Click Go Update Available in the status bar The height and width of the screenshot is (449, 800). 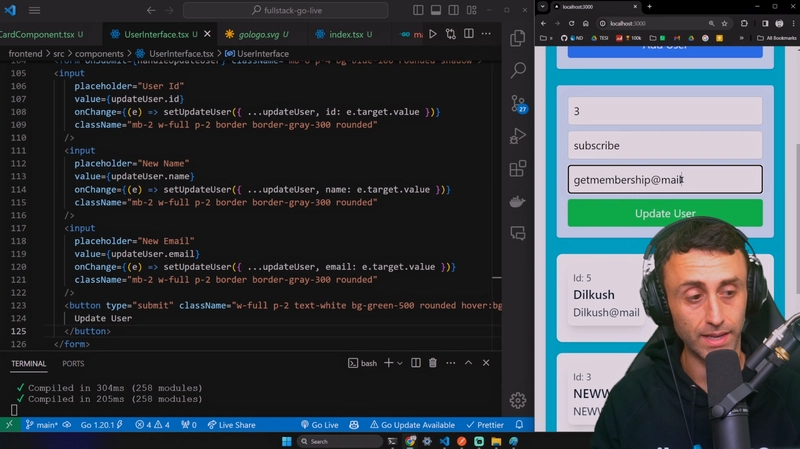(x=412, y=425)
